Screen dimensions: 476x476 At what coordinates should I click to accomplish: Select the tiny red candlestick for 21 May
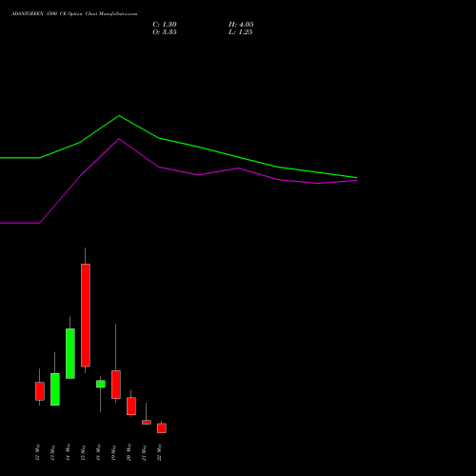(147, 422)
